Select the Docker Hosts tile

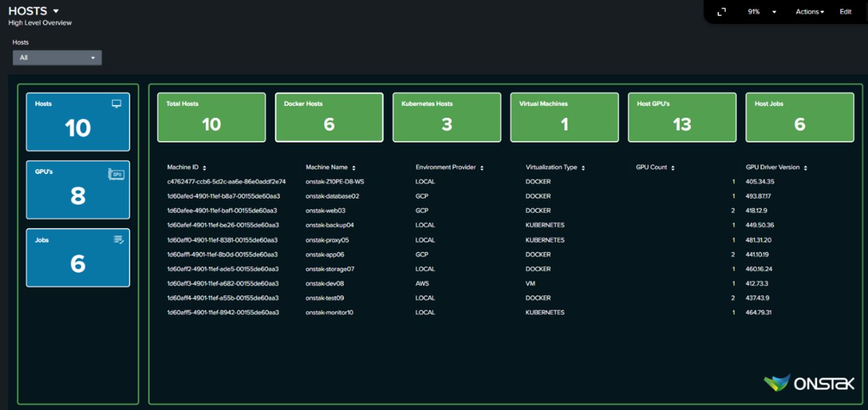point(329,118)
